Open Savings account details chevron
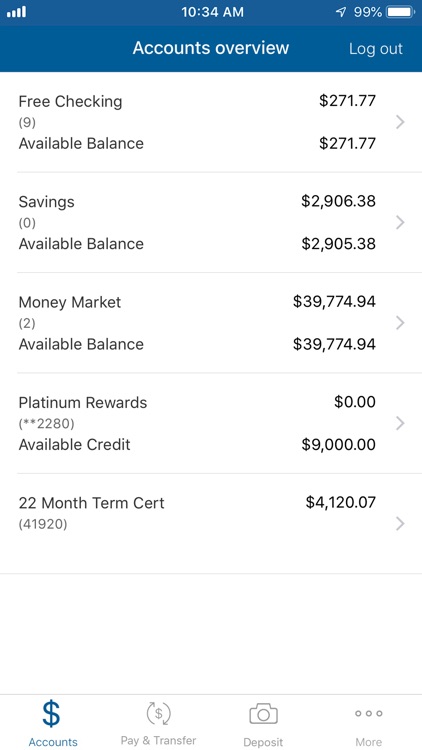Screen dimensions: 422x750 coord(400,223)
